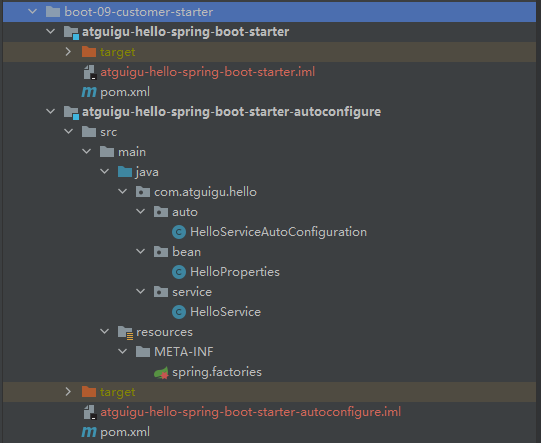This screenshot has width=541, height=443.
Task: Collapse the com.atguigu.hello package
Action: [122, 191]
